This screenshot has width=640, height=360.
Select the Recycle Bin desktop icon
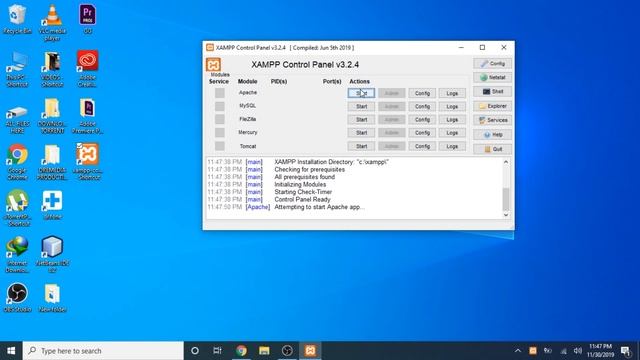click(17, 19)
